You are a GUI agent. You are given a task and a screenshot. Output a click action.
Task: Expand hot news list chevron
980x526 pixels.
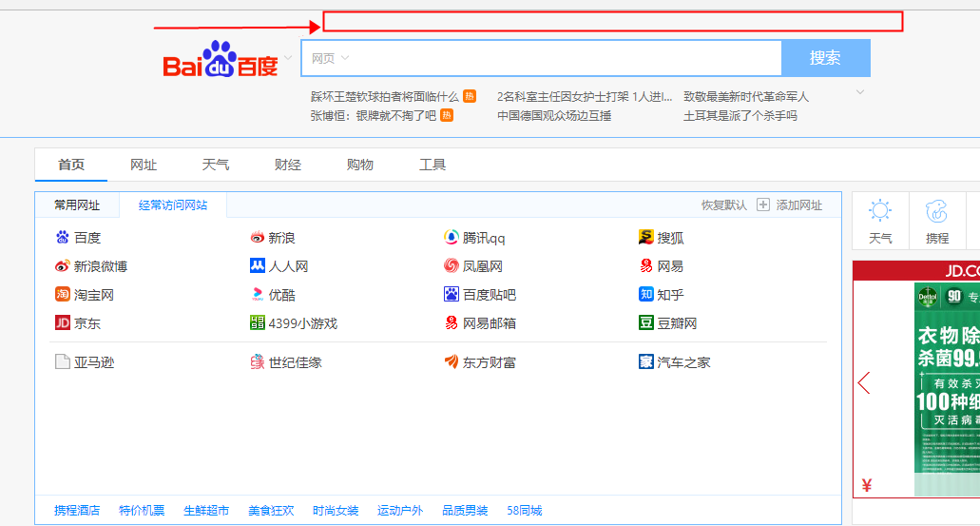pos(860,92)
